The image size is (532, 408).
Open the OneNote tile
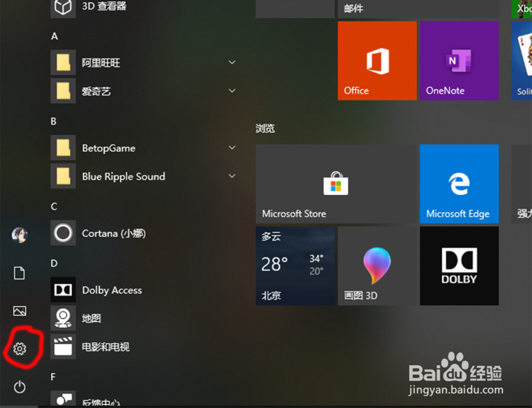point(459,61)
